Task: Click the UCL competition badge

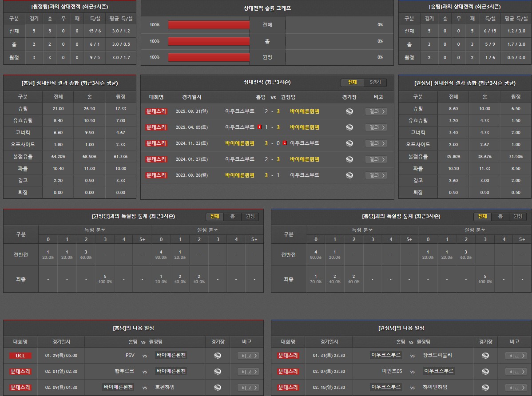Action: [x=20, y=356]
